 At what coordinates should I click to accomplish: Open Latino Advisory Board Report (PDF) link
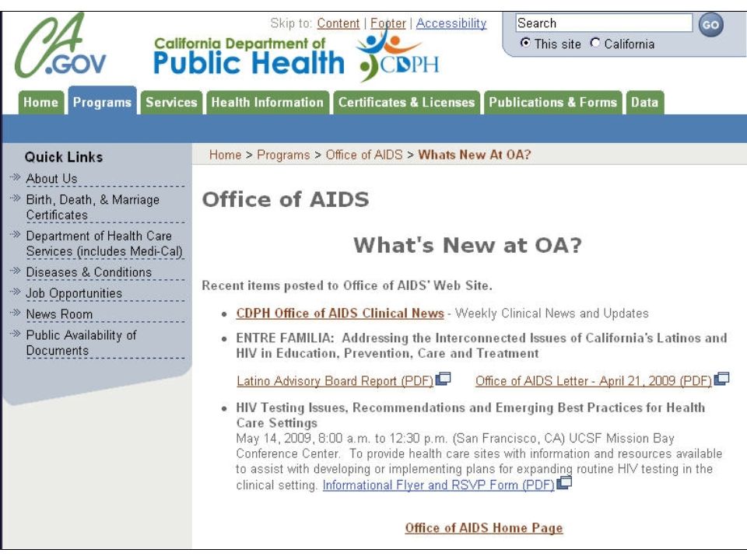335,380
